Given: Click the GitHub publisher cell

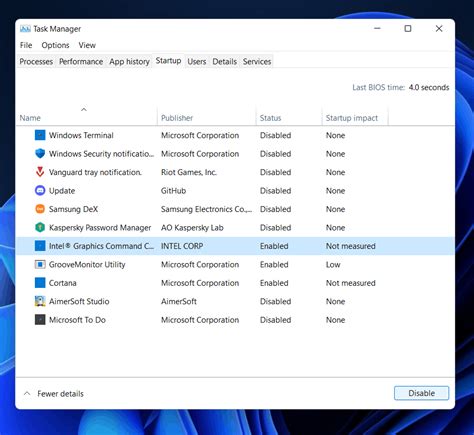Looking at the screenshot, I should pos(173,191).
